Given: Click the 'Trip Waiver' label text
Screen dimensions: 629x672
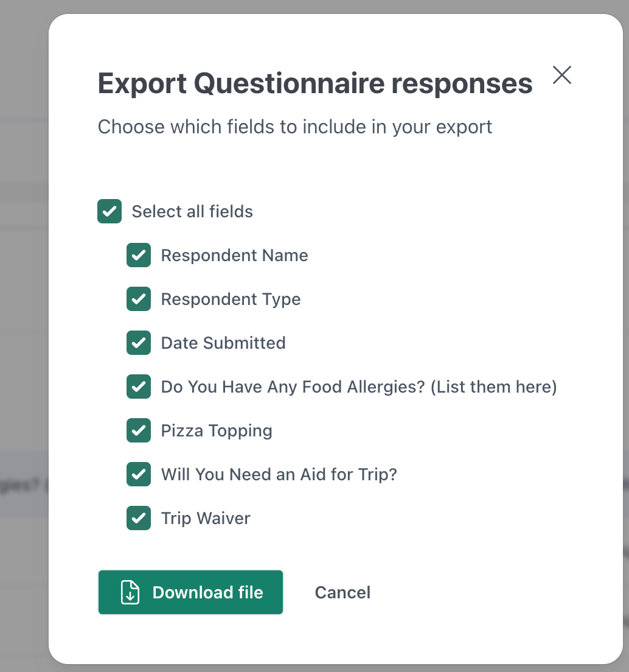Looking at the screenshot, I should 206,518.
